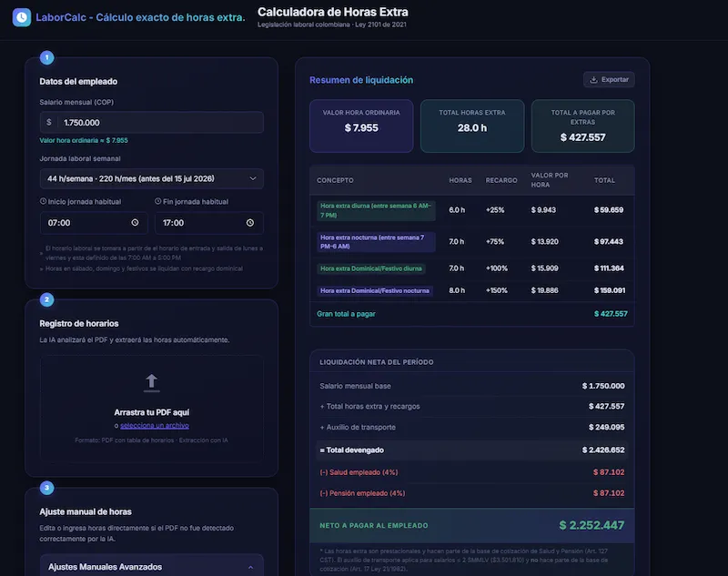
Task: Click the RECARGO column header
Action: click(501, 180)
